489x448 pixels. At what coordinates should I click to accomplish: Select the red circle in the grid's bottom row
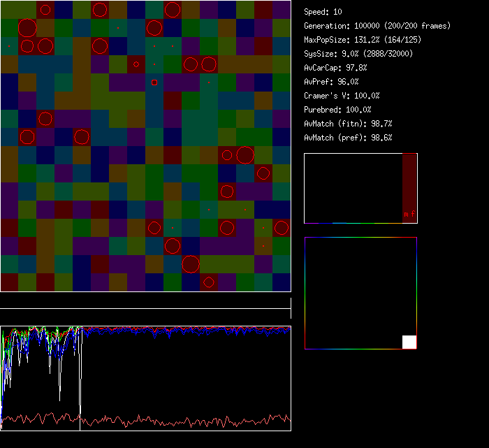coord(208,282)
